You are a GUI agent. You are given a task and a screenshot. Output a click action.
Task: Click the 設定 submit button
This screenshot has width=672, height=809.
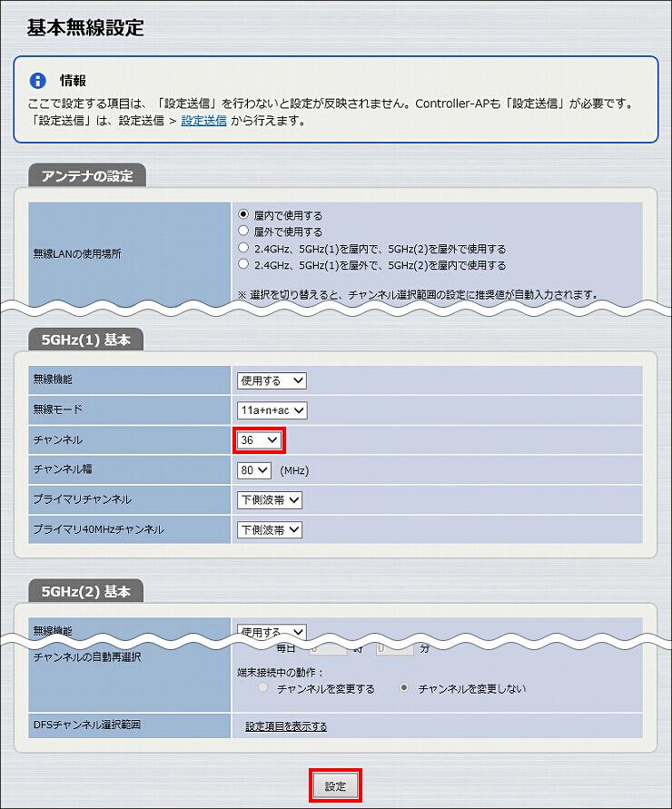pyautogui.click(x=335, y=785)
